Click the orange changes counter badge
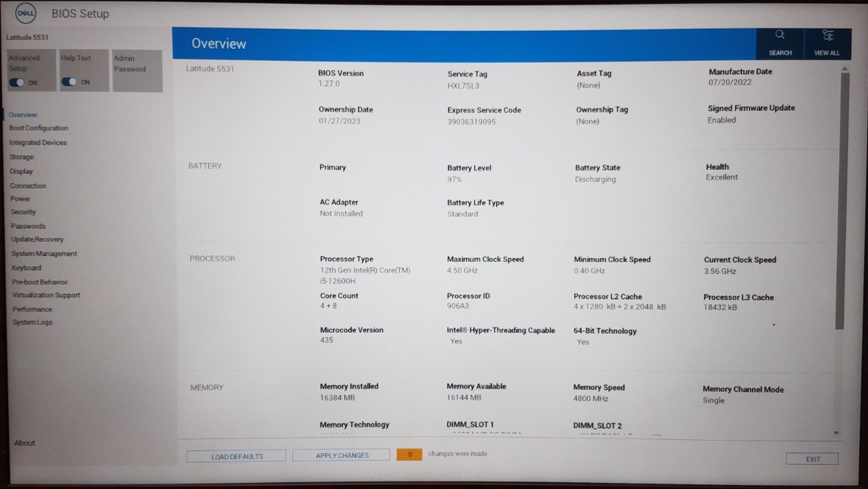 pyautogui.click(x=409, y=454)
